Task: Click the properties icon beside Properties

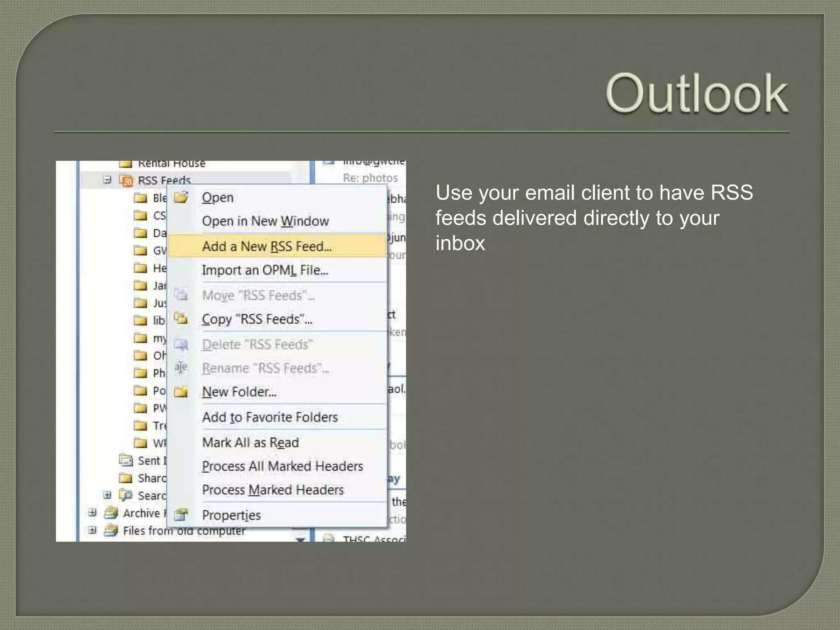Action: click(x=181, y=514)
